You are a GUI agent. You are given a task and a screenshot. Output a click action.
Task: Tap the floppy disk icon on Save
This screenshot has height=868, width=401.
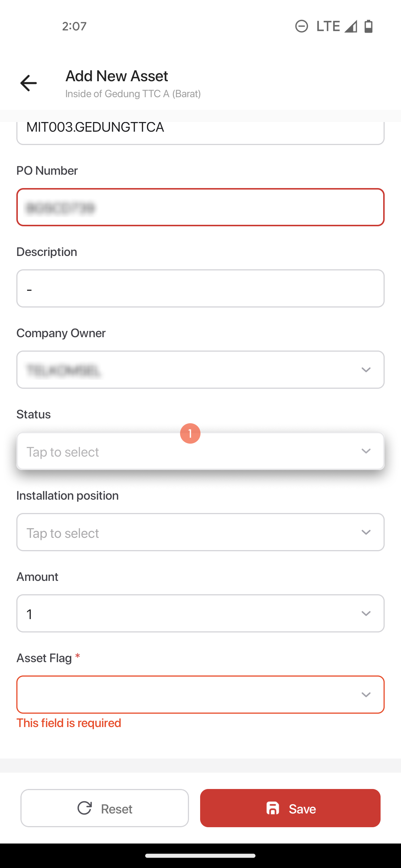(x=273, y=808)
